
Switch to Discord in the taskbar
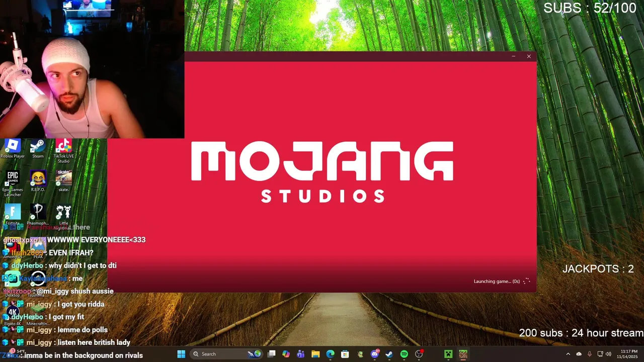[375, 354]
